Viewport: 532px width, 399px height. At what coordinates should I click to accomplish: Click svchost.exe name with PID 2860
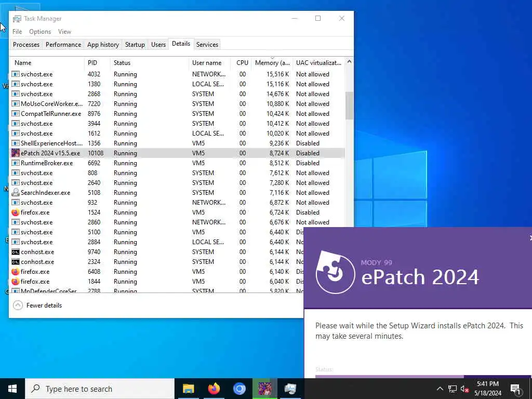pyautogui.click(x=37, y=222)
